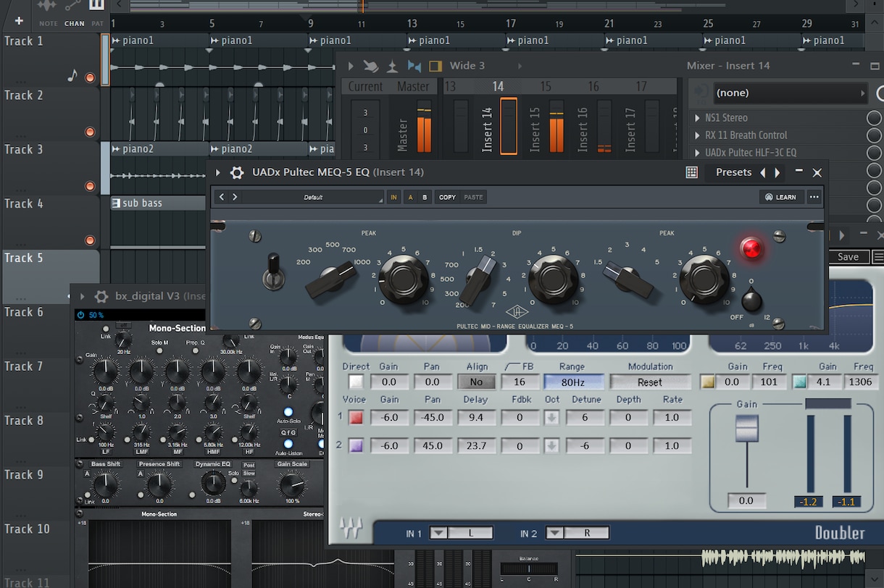
Task: Click the Doubler output Gain fader
Action: click(x=746, y=429)
